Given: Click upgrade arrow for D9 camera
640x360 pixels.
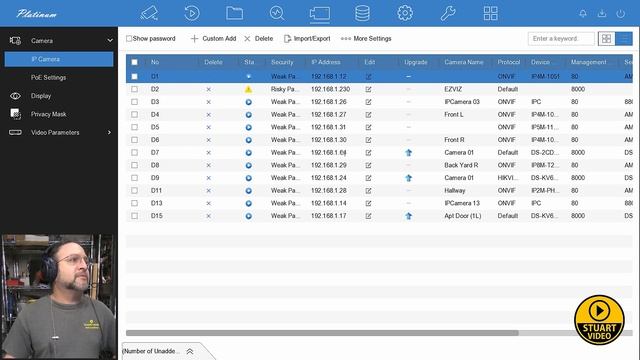Looking at the screenshot, I should [409, 178].
